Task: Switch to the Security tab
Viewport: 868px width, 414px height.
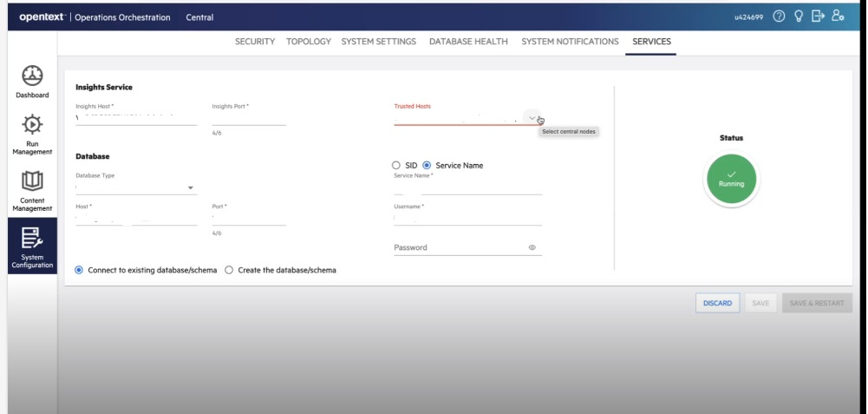Action: [x=255, y=42]
